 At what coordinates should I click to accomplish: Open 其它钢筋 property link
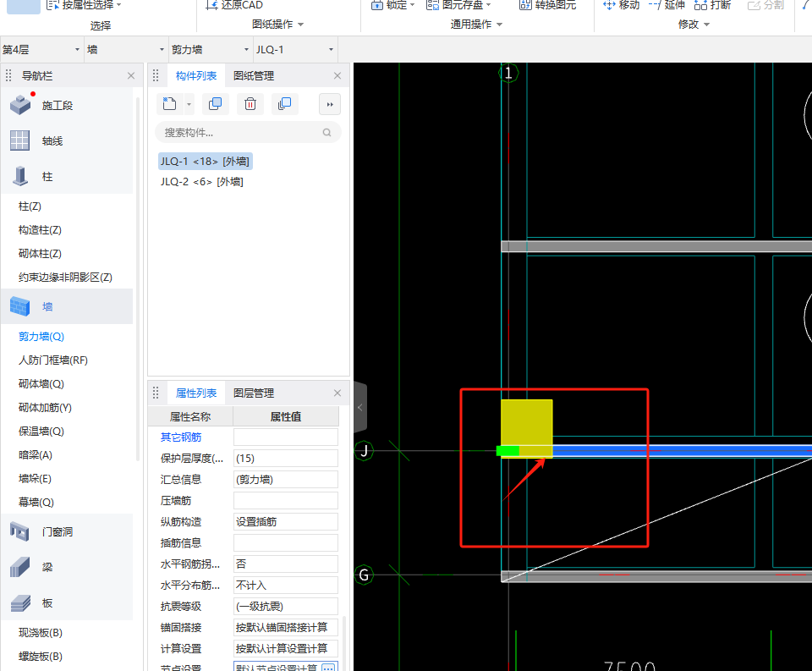pyautogui.click(x=181, y=437)
